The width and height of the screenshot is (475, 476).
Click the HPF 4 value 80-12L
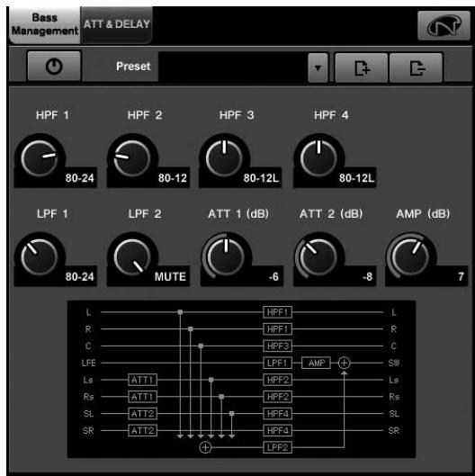pos(356,178)
